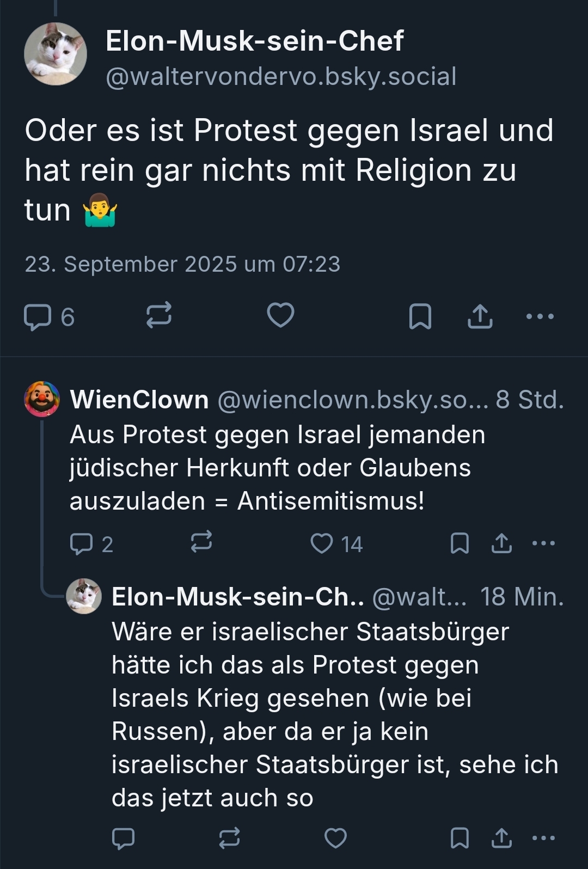Share the main post
588x869 pixels.
click(480, 316)
